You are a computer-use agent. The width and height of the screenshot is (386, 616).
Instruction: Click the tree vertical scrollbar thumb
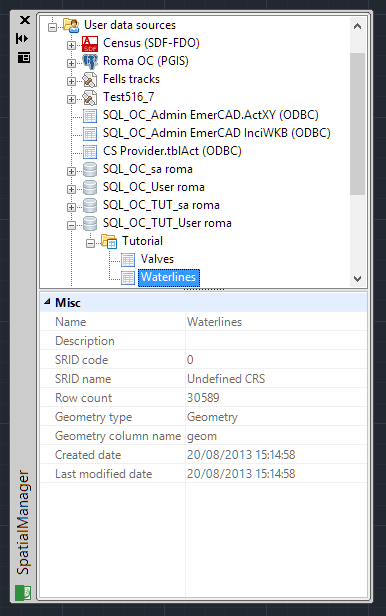pyautogui.click(x=357, y=123)
